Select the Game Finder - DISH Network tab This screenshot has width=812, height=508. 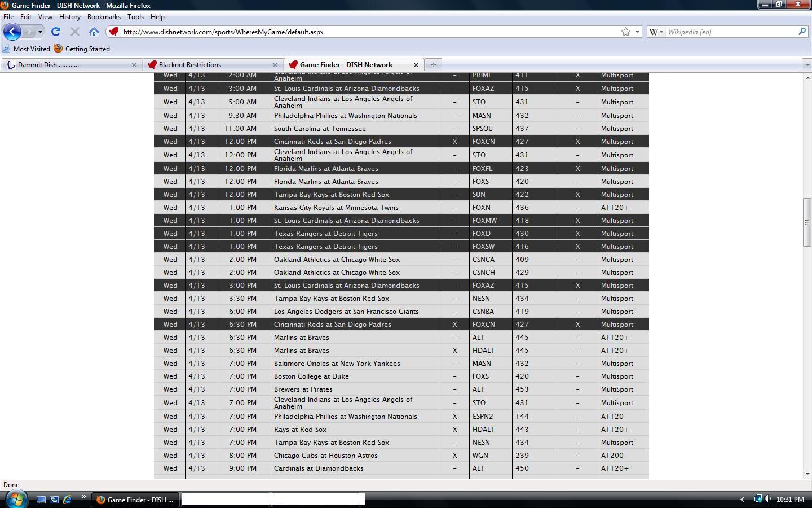coord(353,65)
